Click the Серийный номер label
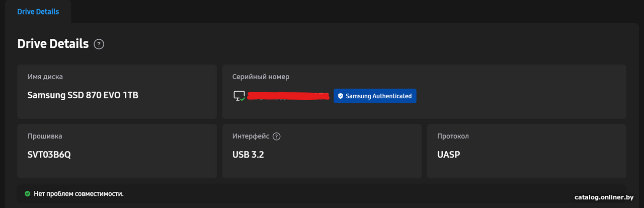This screenshot has height=208, width=644. click(261, 77)
